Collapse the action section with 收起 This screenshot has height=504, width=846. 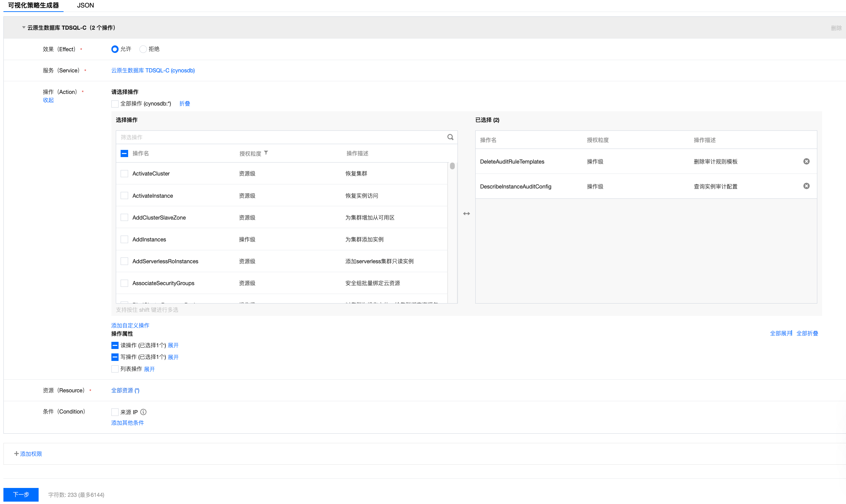click(48, 100)
